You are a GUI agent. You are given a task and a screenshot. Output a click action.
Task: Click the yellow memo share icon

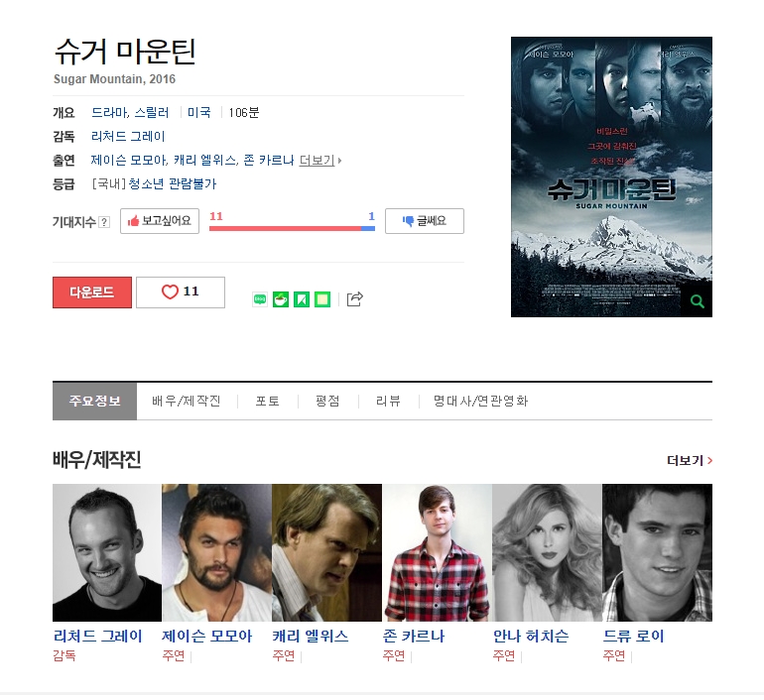322,298
